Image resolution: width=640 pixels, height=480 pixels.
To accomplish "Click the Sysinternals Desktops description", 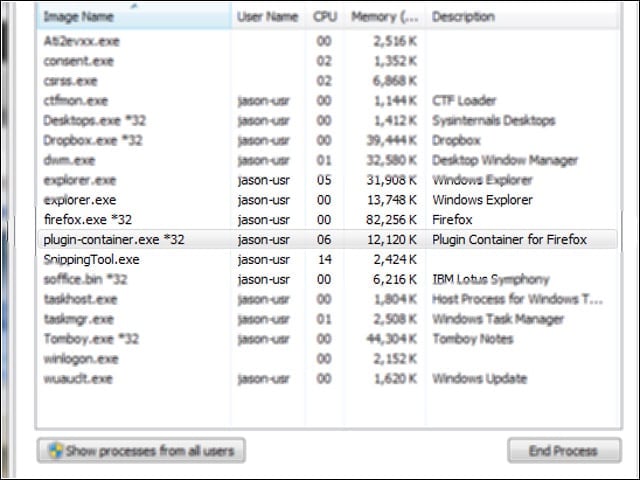I will [x=493, y=120].
